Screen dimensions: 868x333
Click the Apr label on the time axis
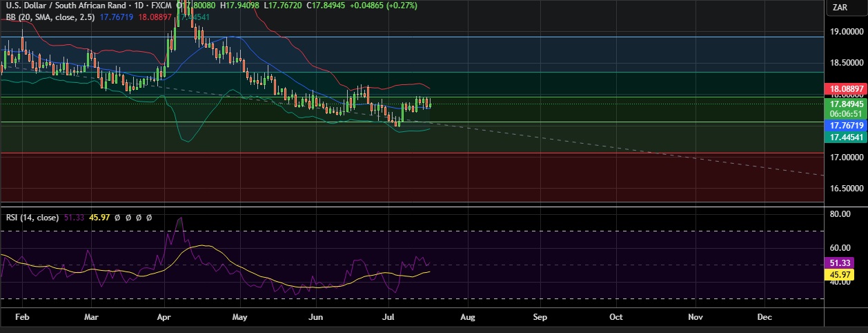point(164,317)
